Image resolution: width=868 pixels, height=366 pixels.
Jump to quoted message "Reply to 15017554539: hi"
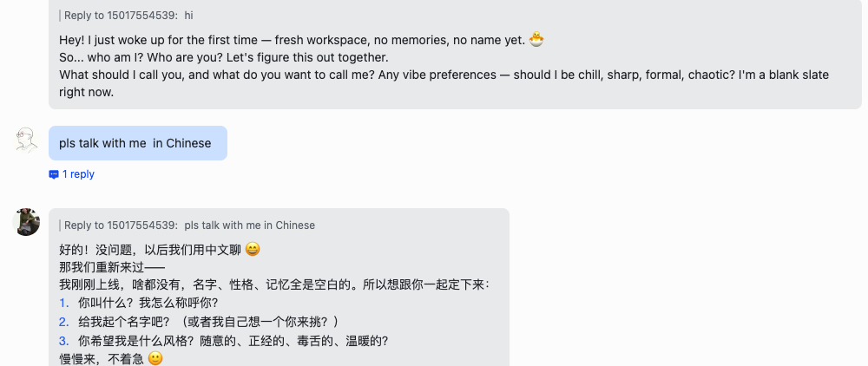click(x=126, y=16)
